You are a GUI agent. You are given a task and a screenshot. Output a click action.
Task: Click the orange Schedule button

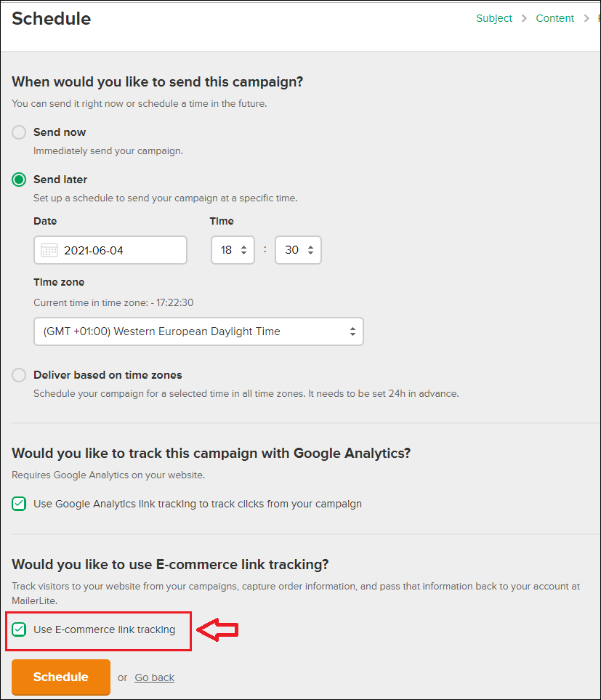[x=61, y=677]
